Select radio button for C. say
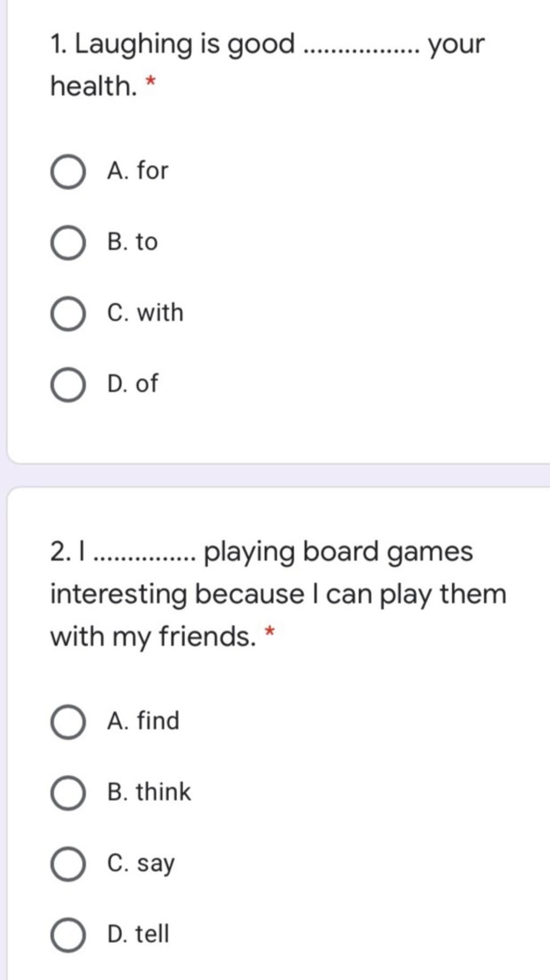The image size is (550, 980). tap(68, 864)
